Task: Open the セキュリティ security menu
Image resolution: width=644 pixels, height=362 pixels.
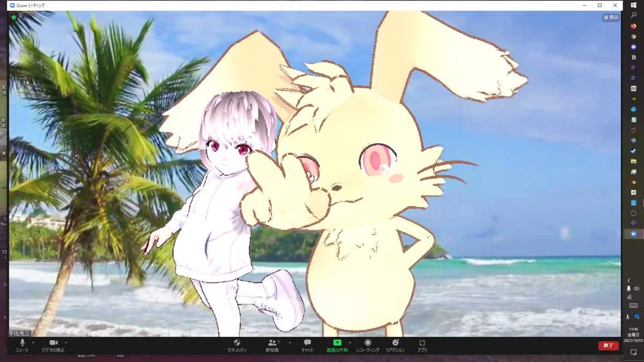Action: pos(237,345)
